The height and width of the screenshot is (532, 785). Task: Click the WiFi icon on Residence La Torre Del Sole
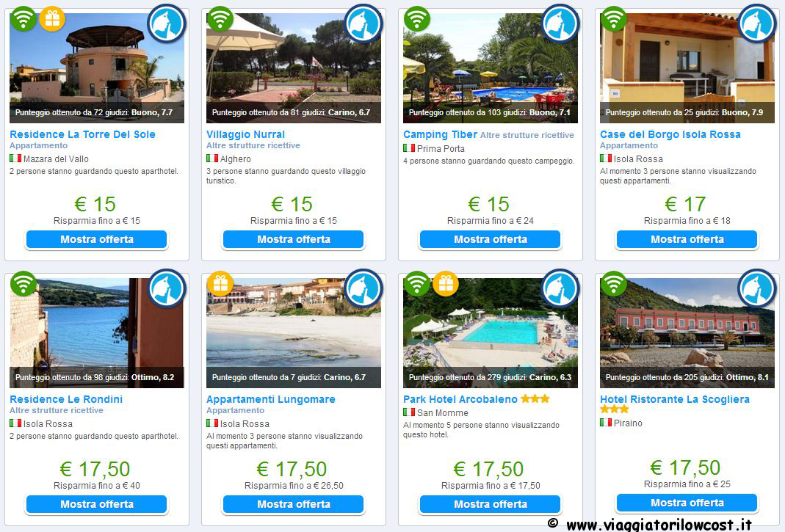pyautogui.click(x=23, y=18)
